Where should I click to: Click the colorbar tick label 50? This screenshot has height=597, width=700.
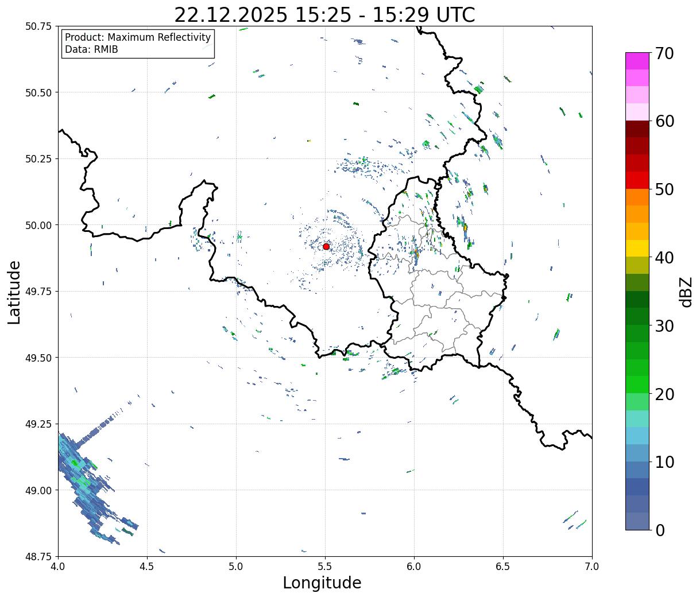[664, 189]
